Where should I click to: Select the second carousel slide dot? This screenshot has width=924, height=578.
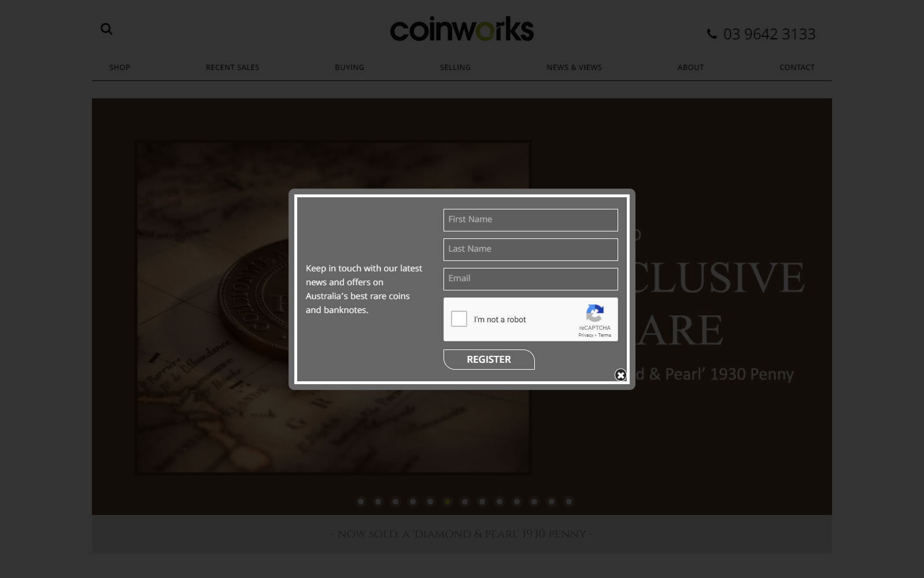point(378,502)
